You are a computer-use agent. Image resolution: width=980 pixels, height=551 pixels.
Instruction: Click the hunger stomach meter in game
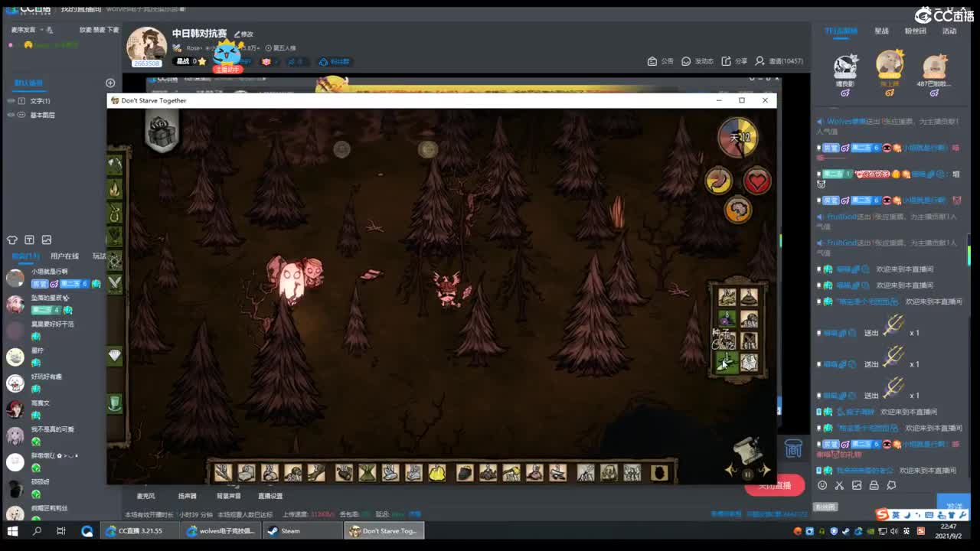[718, 181]
